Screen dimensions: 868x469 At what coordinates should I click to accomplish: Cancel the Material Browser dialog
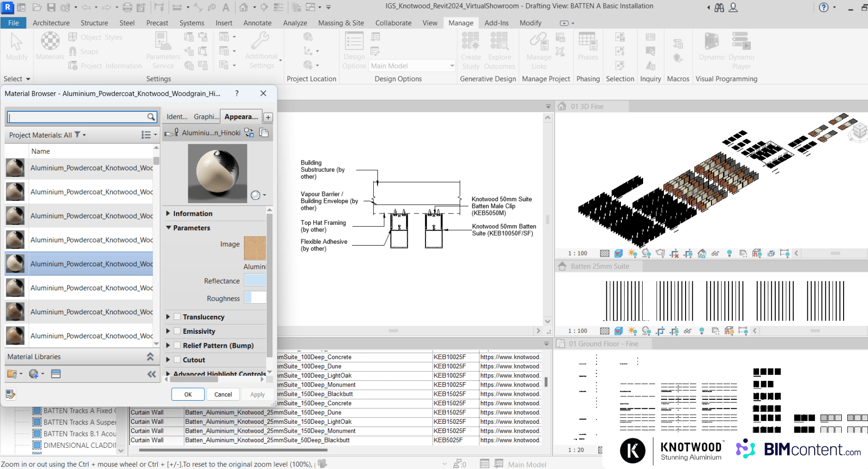[x=223, y=394]
